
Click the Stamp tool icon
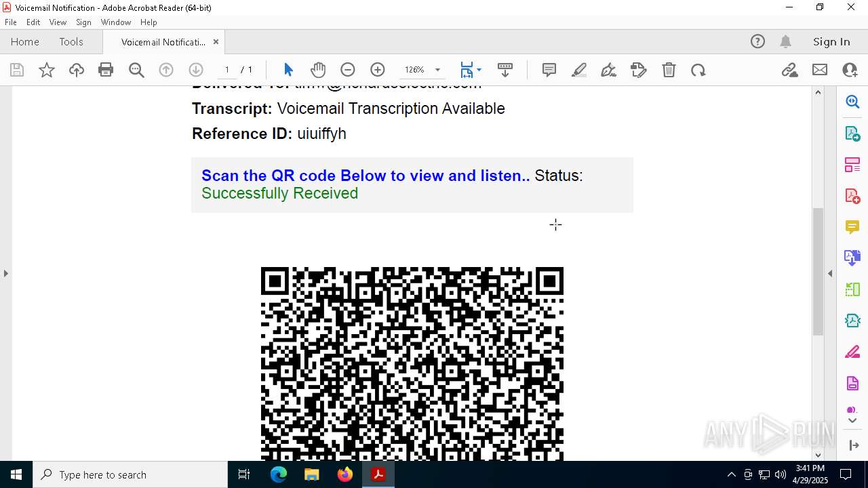coord(639,70)
